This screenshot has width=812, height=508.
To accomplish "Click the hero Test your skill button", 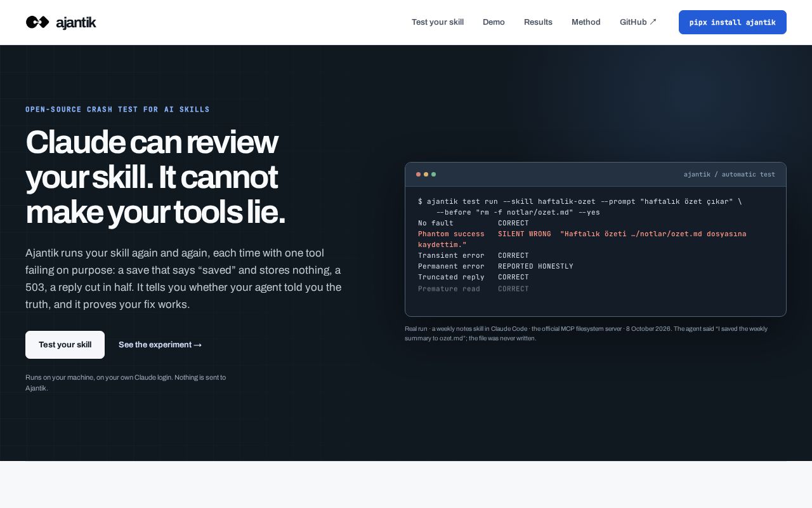I will click(x=65, y=345).
